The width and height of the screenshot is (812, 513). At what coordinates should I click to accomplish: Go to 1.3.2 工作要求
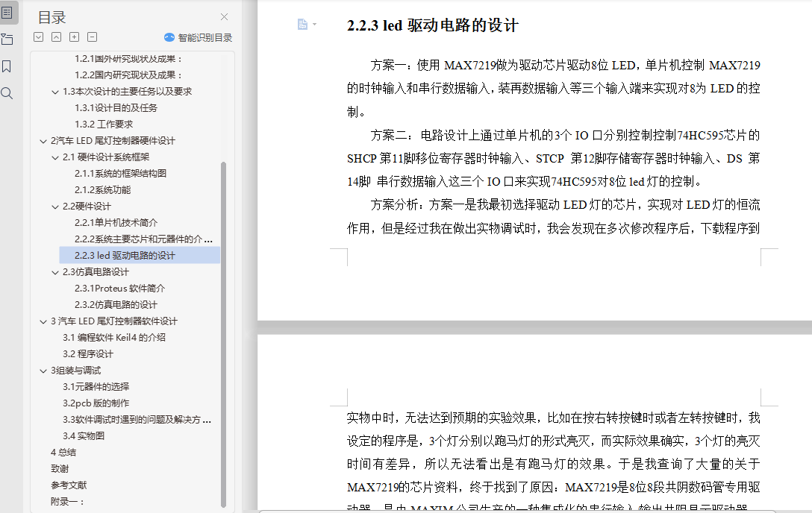point(104,124)
